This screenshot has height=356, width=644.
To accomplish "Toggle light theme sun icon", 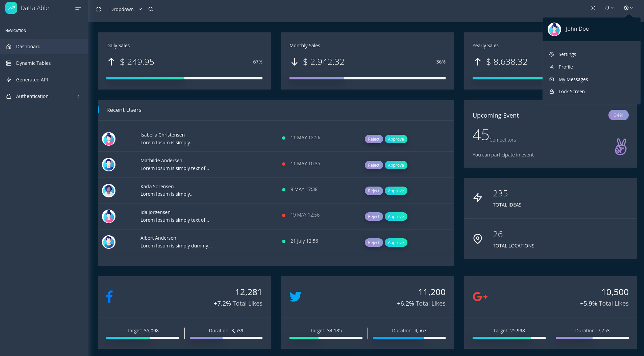I will (593, 8).
